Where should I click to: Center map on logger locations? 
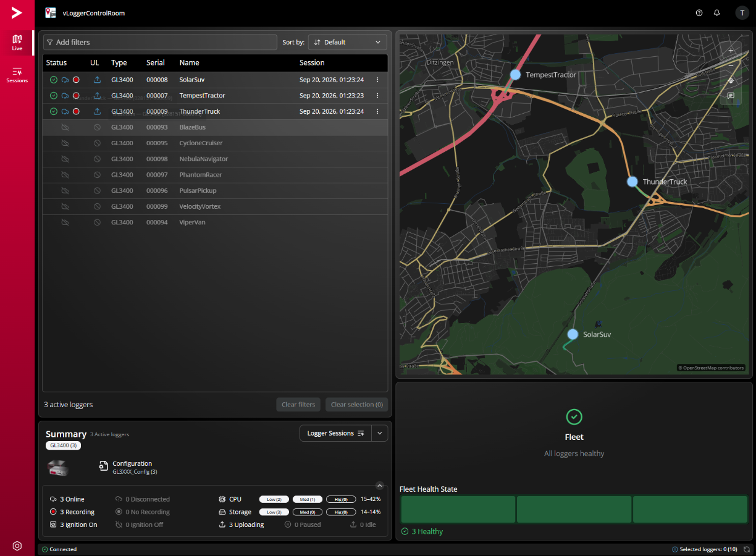click(731, 80)
